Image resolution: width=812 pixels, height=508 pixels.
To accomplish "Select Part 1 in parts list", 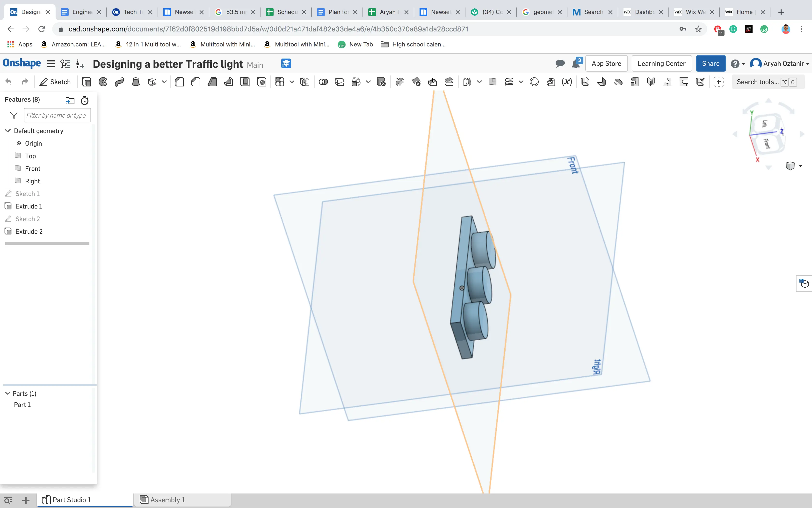I will tap(22, 404).
